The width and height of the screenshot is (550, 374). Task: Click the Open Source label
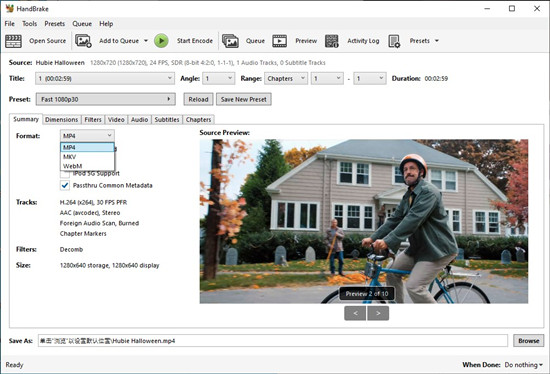click(48, 41)
